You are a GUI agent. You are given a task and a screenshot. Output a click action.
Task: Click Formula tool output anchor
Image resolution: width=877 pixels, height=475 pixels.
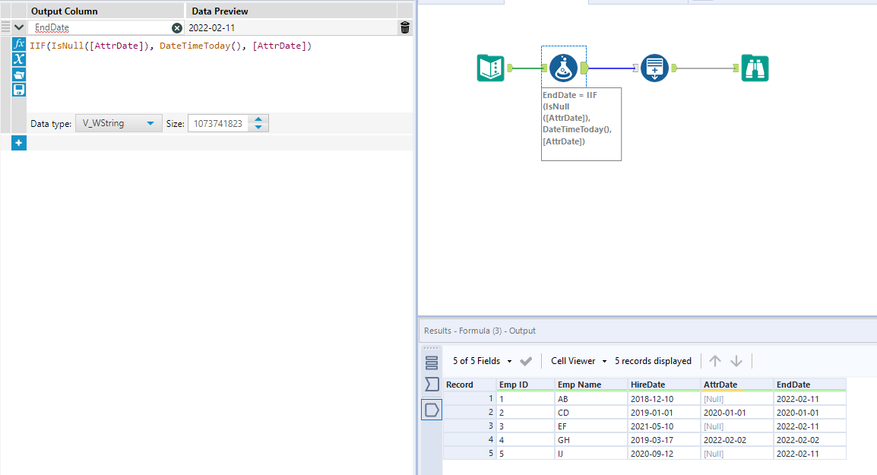point(584,68)
